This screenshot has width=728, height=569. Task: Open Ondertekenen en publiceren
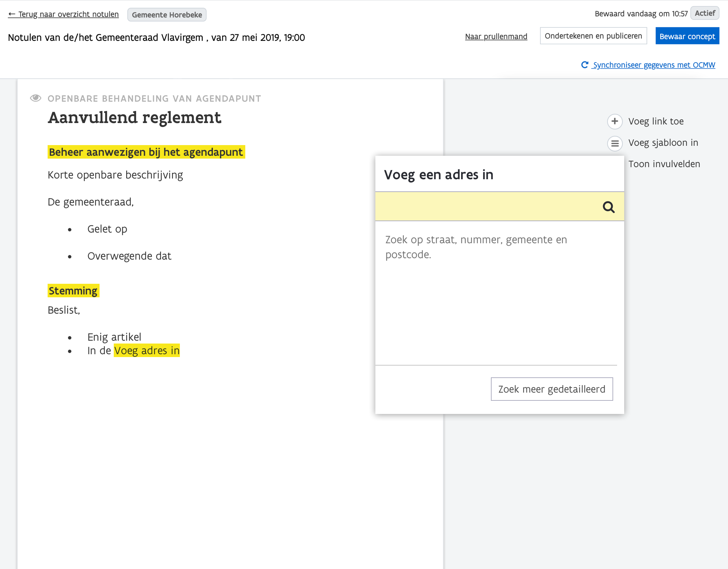point(593,36)
